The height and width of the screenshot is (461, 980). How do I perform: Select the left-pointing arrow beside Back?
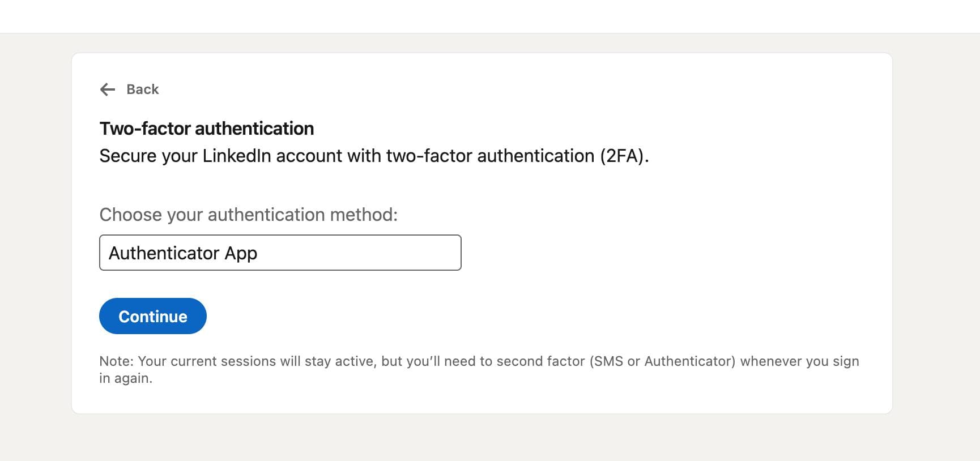pyautogui.click(x=108, y=89)
